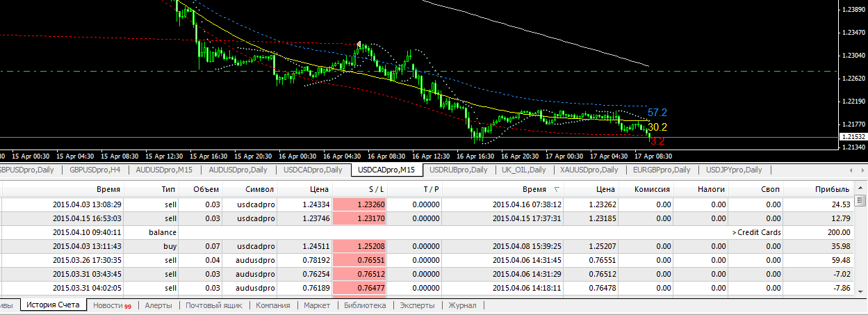The width and height of the screenshot is (868, 315).
Task: Sort by the Символ column header
Action: (x=249, y=189)
